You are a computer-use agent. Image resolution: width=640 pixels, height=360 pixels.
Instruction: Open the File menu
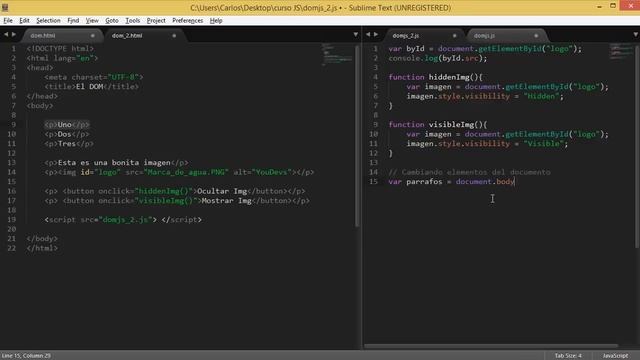coord(8,20)
